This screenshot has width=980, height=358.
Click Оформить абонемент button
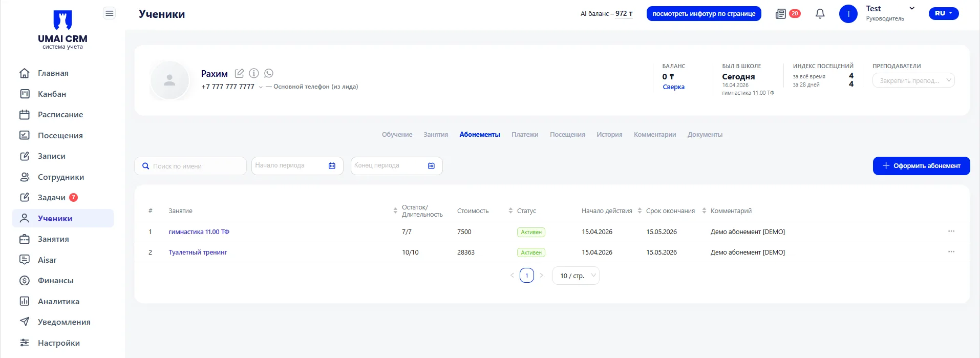(921, 166)
